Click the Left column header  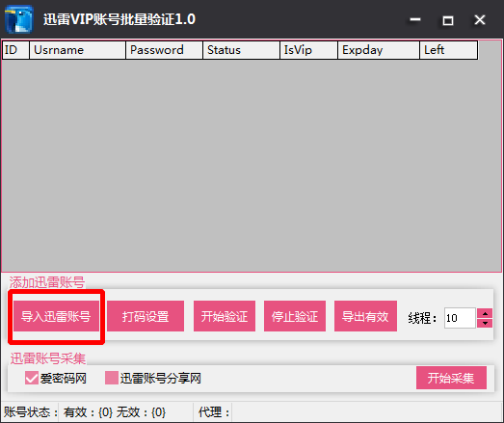tap(449, 50)
